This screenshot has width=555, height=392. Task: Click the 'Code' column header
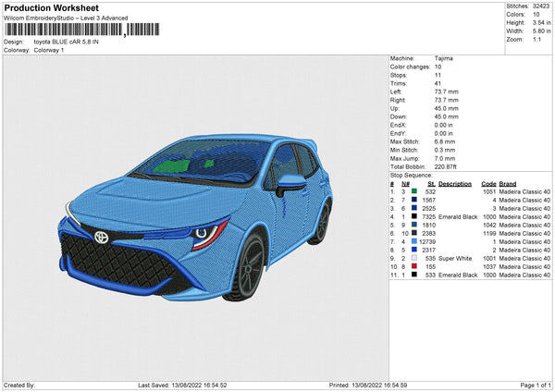coord(488,184)
